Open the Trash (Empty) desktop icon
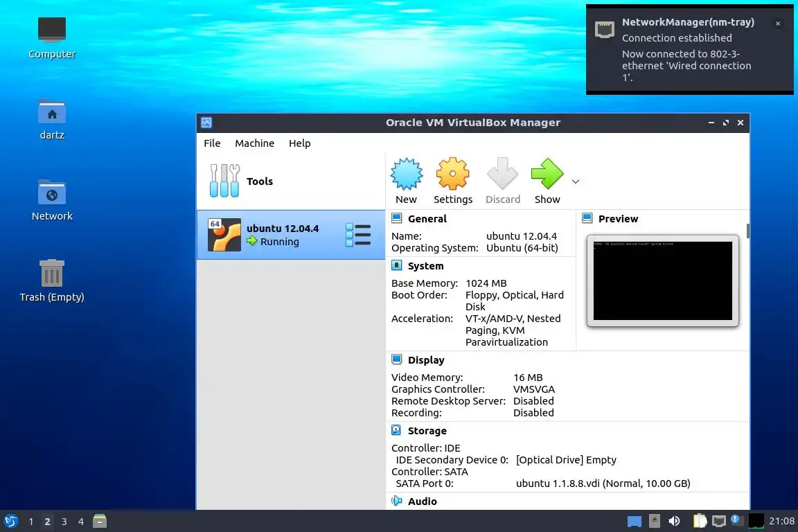 click(52, 281)
